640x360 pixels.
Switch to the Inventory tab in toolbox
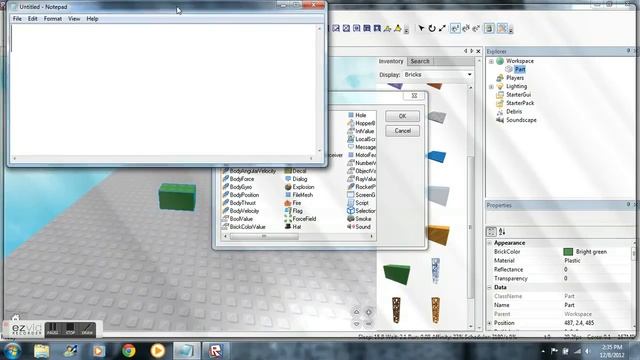tap(391, 61)
